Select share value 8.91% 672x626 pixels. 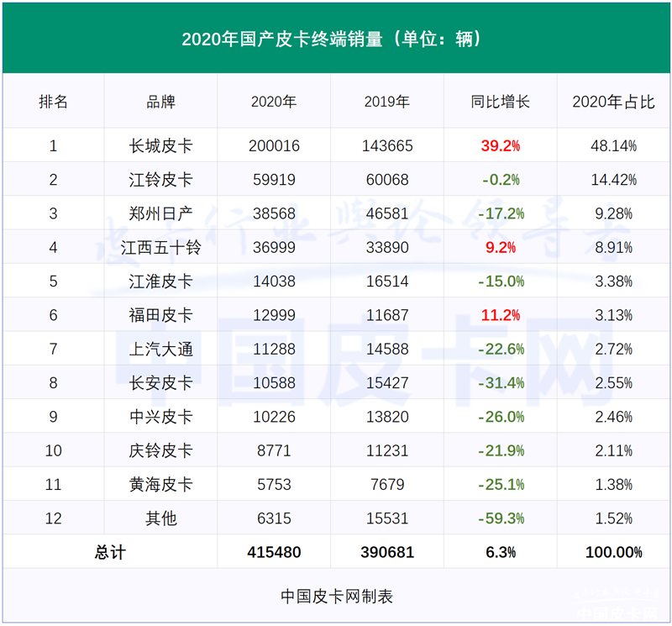(x=613, y=247)
